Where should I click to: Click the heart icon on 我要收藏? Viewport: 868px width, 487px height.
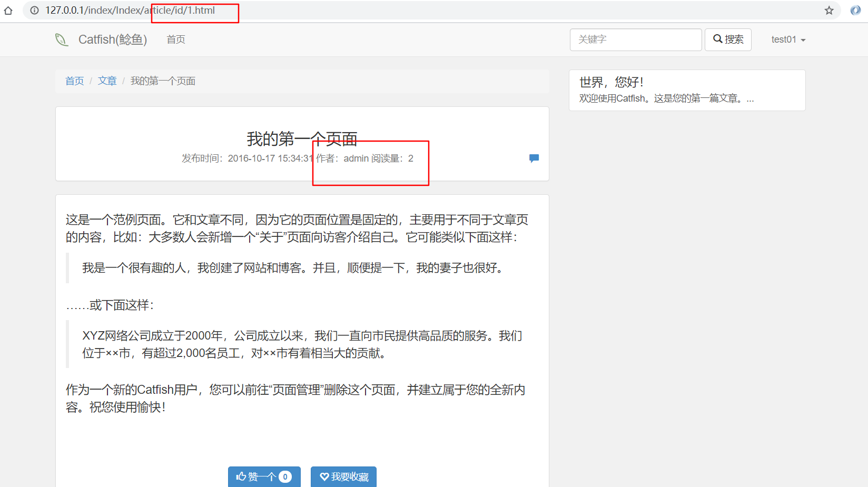pyautogui.click(x=325, y=476)
